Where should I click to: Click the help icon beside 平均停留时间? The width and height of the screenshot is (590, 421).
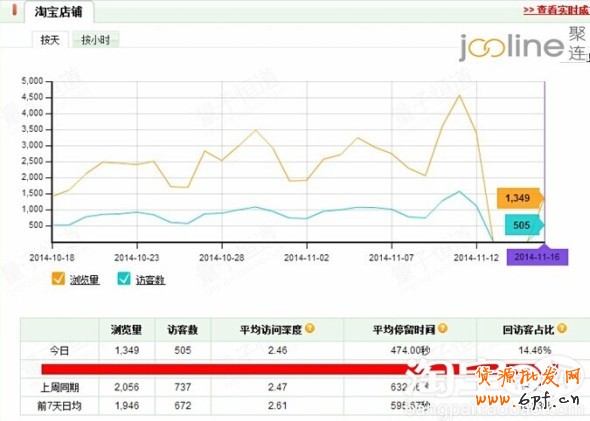click(x=443, y=328)
